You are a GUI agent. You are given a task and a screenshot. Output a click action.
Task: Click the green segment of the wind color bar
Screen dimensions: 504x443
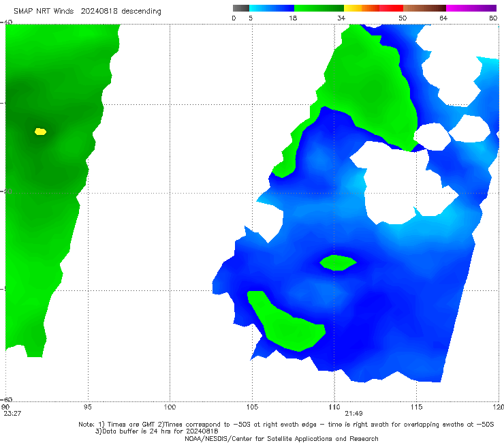click(319, 8)
